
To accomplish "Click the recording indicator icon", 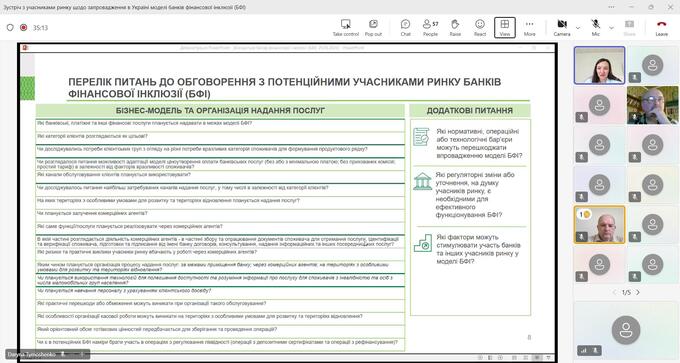I will 24,27.
